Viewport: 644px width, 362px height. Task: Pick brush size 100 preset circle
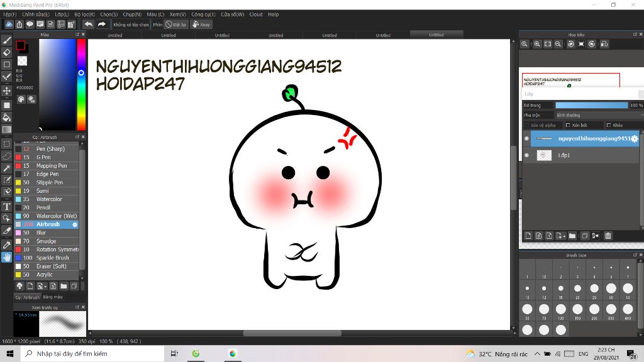pyautogui.click(x=560, y=309)
